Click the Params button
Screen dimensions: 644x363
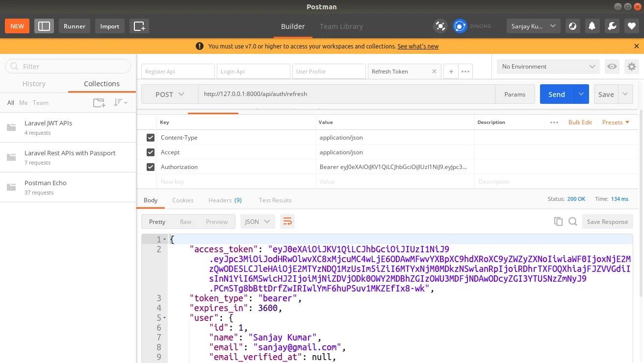click(515, 94)
